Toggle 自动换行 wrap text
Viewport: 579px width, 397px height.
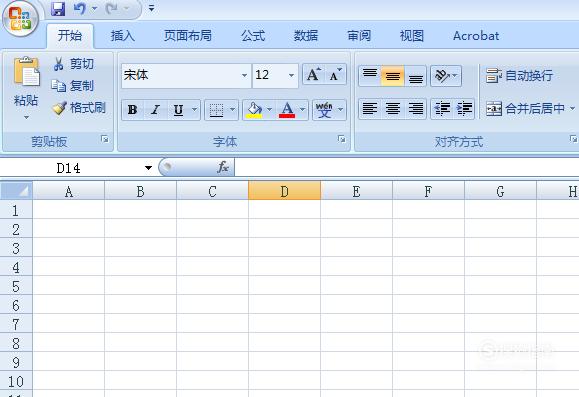(519, 76)
